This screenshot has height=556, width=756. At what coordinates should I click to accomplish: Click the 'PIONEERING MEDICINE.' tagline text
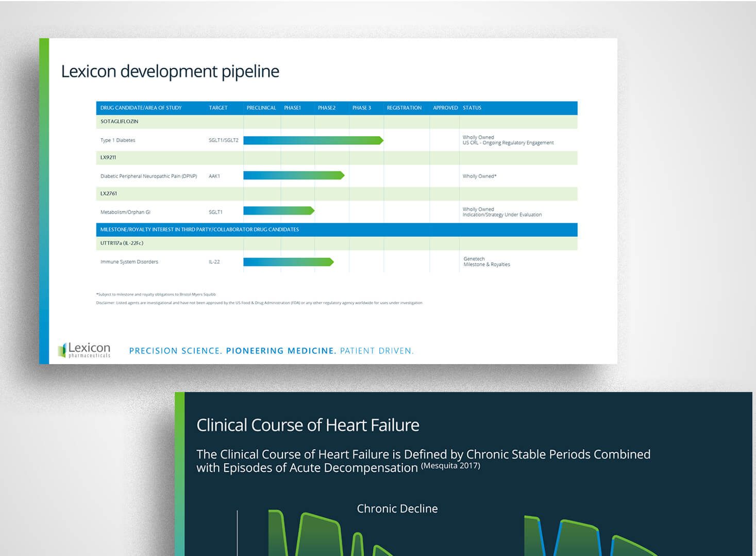(x=281, y=351)
